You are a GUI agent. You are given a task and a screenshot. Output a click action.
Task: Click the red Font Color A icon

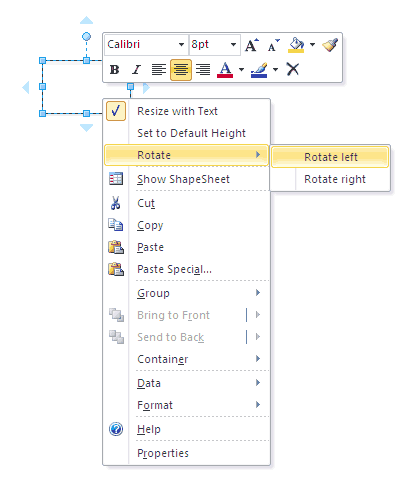[225, 70]
